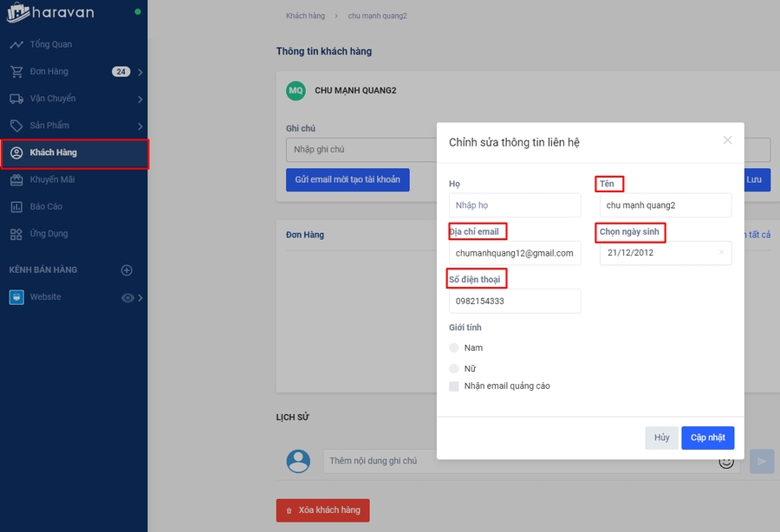Viewport: 780px width, 532px height.
Task: Expand the Đơn Hàng menu arrow
Action: pyautogui.click(x=140, y=72)
